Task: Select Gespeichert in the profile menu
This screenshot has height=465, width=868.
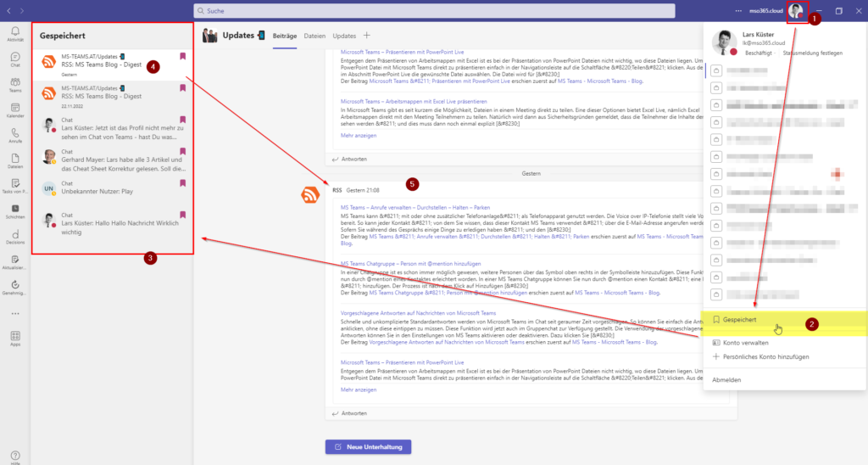Action: click(x=785, y=320)
